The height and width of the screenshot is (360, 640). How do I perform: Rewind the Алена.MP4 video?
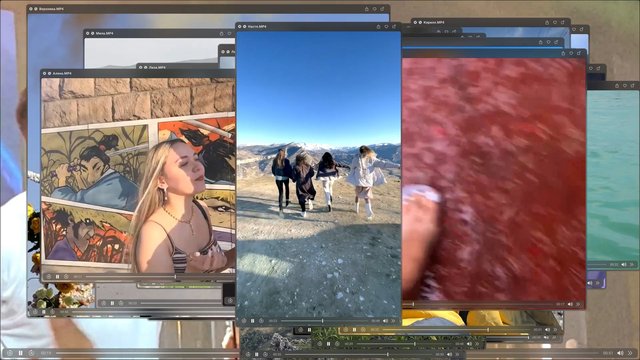tap(49, 277)
